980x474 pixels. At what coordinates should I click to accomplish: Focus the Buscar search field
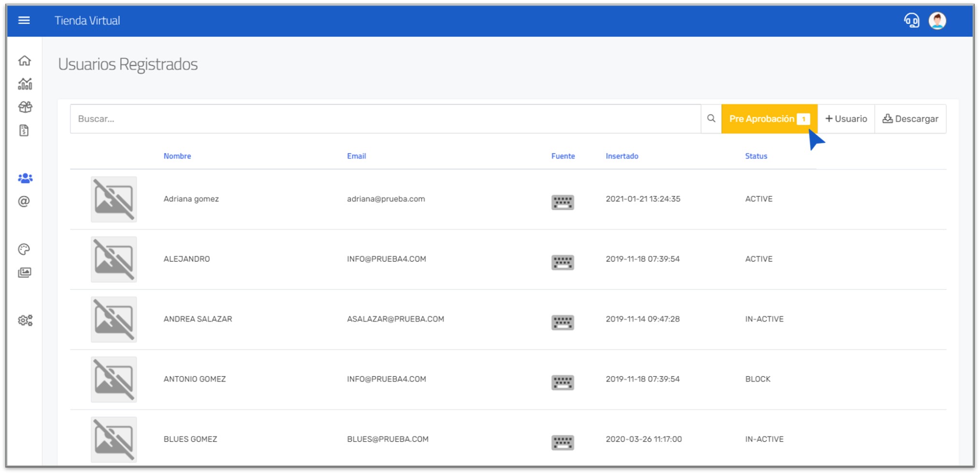(x=386, y=119)
